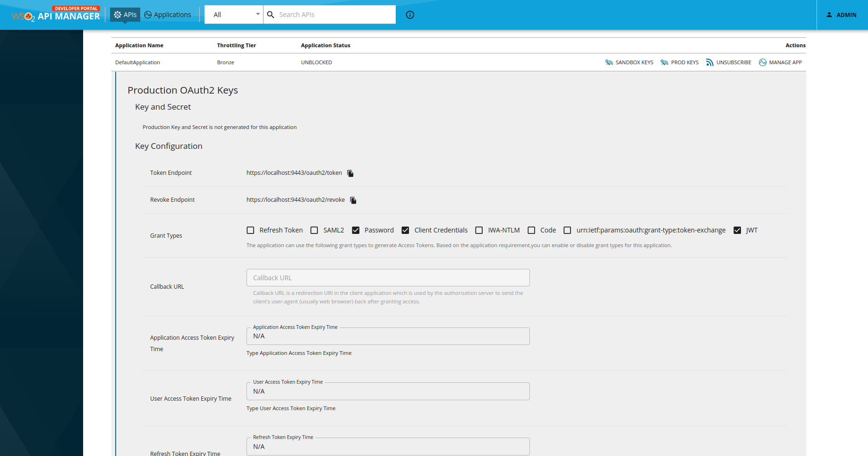Image resolution: width=868 pixels, height=456 pixels.
Task: Click the revoke endpoint URL text
Action: point(296,200)
